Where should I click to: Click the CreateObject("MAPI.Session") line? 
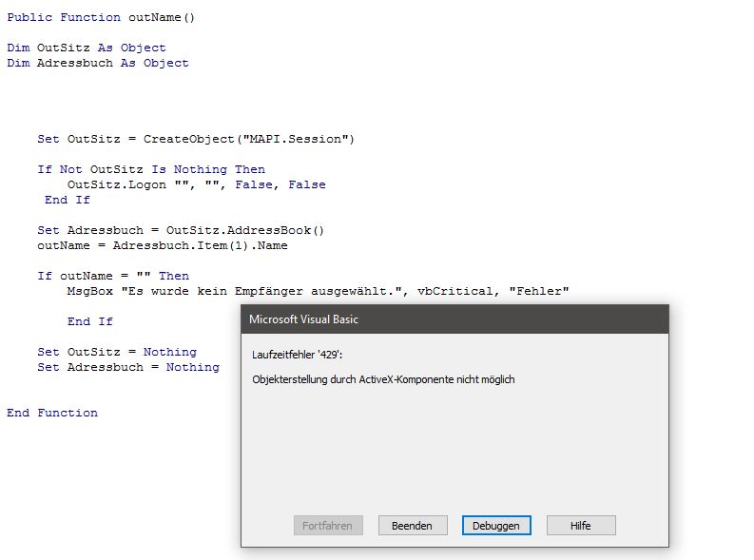(x=196, y=139)
